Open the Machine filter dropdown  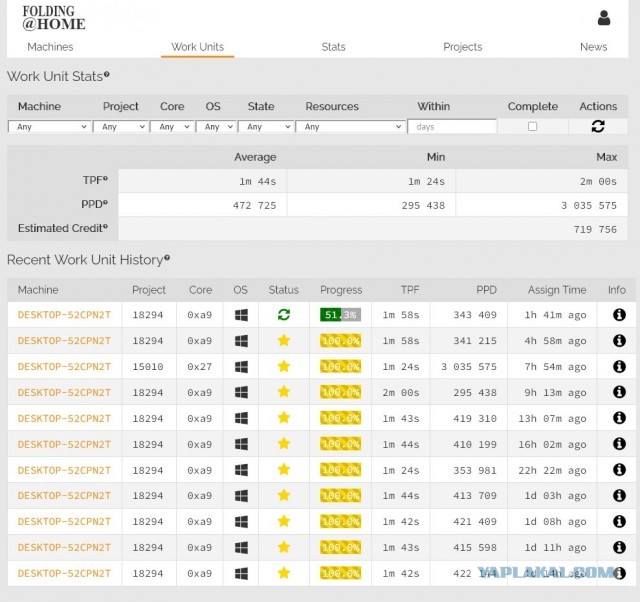pyautogui.click(x=49, y=127)
